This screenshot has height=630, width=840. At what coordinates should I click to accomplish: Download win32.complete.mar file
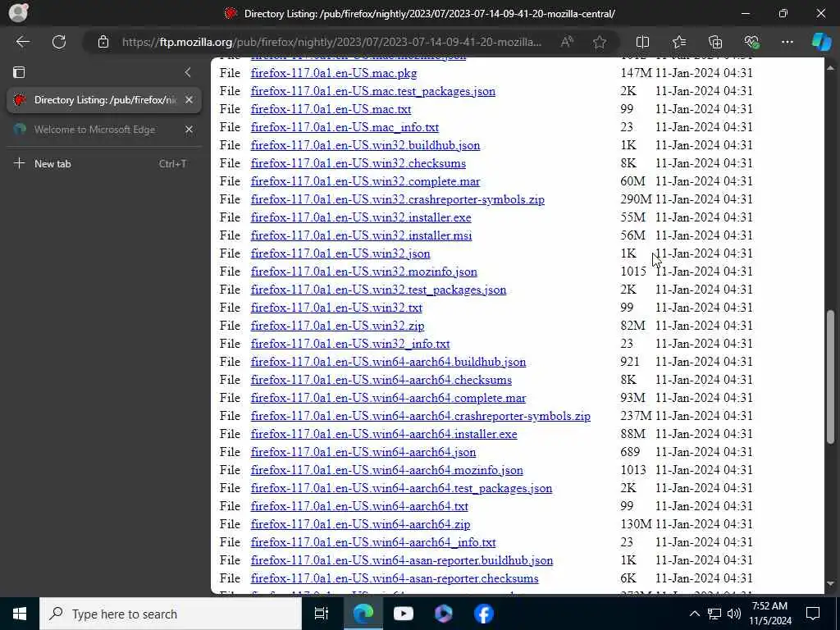(365, 181)
